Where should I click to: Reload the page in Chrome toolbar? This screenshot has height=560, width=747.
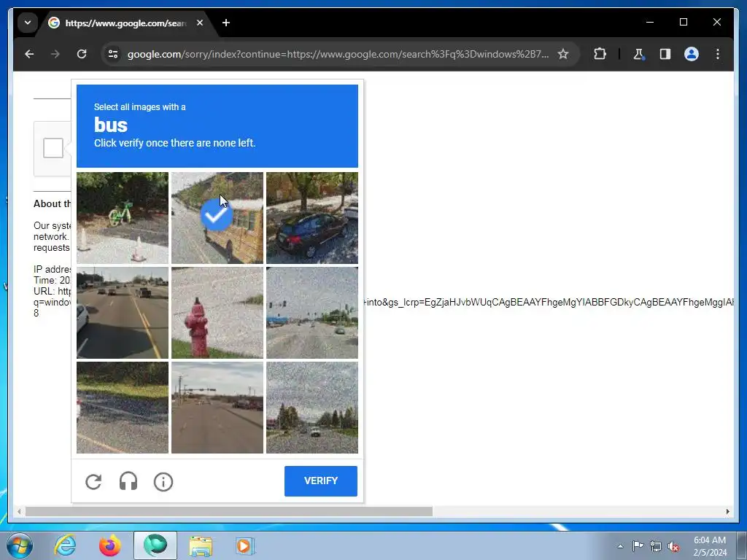(x=82, y=54)
